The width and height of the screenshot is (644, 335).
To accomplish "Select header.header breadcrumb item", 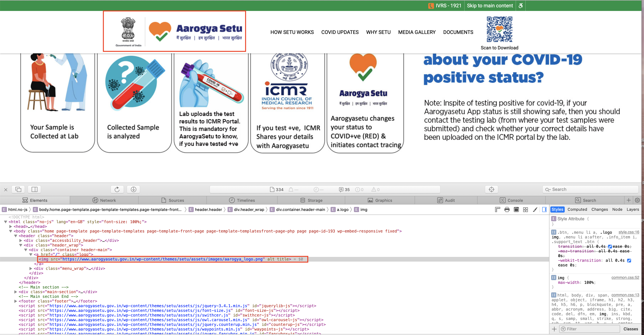I will click(205, 210).
